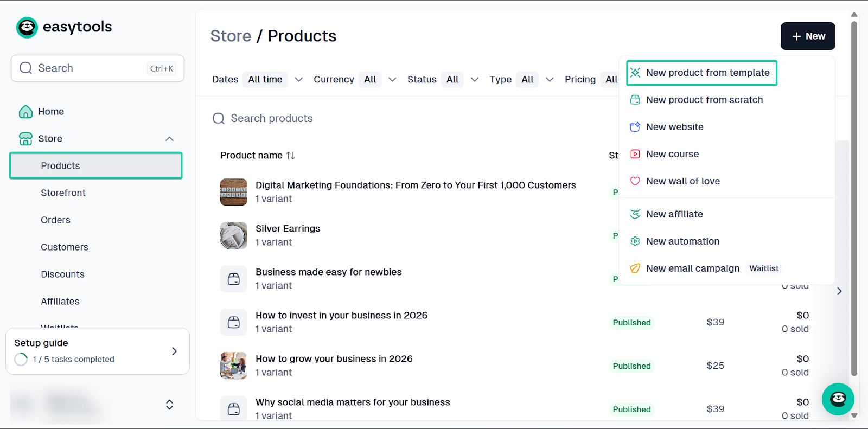868x429 pixels.
Task: Choose New product from scratch
Action: (704, 100)
